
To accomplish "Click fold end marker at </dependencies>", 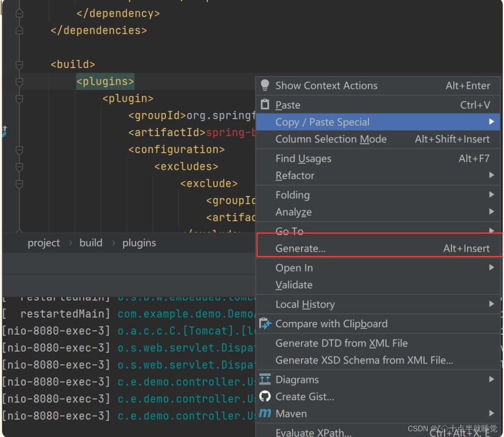I will coord(19,31).
